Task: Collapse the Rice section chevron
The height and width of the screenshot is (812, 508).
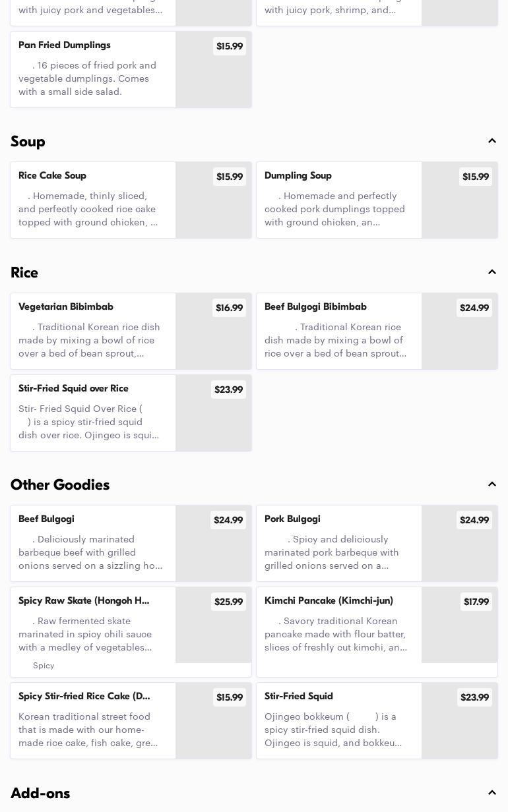Action: click(492, 272)
